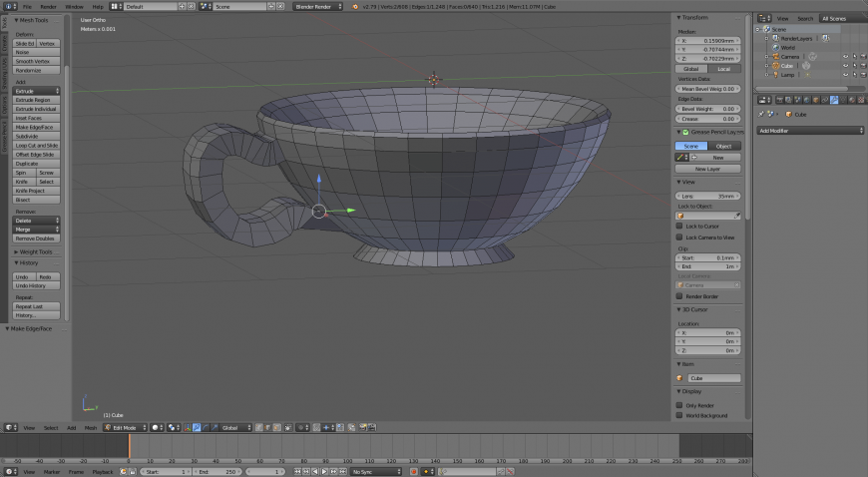
Task: Open the Delete dropdown in Mesh Tools
Action: coord(36,221)
